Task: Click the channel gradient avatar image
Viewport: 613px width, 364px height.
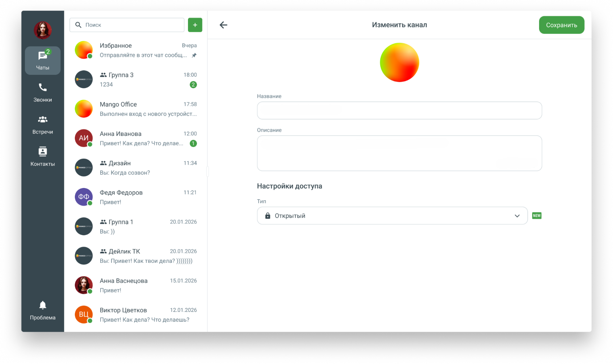Action: [399, 62]
